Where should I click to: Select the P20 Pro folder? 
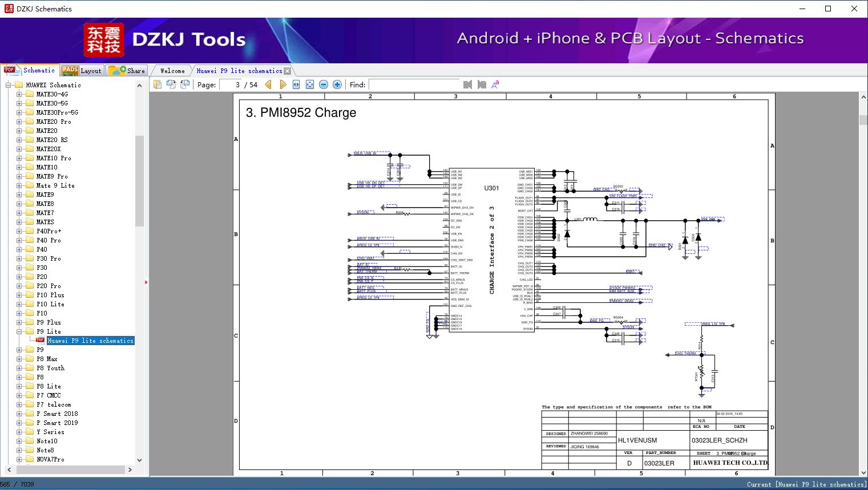tap(49, 286)
